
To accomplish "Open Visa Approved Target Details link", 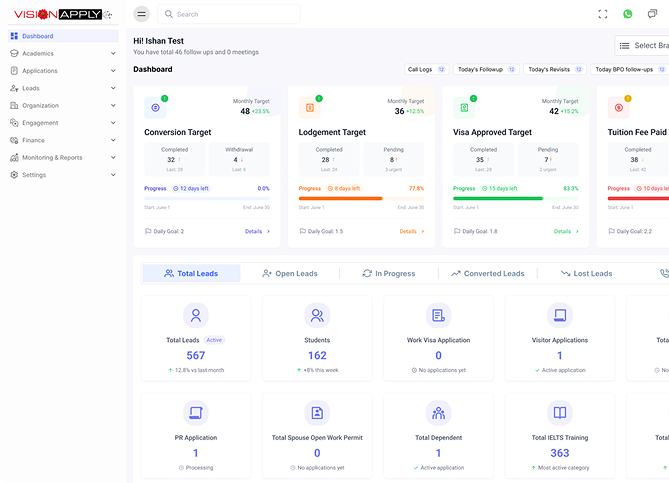I will pyautogui.click(x=566, y=231).
